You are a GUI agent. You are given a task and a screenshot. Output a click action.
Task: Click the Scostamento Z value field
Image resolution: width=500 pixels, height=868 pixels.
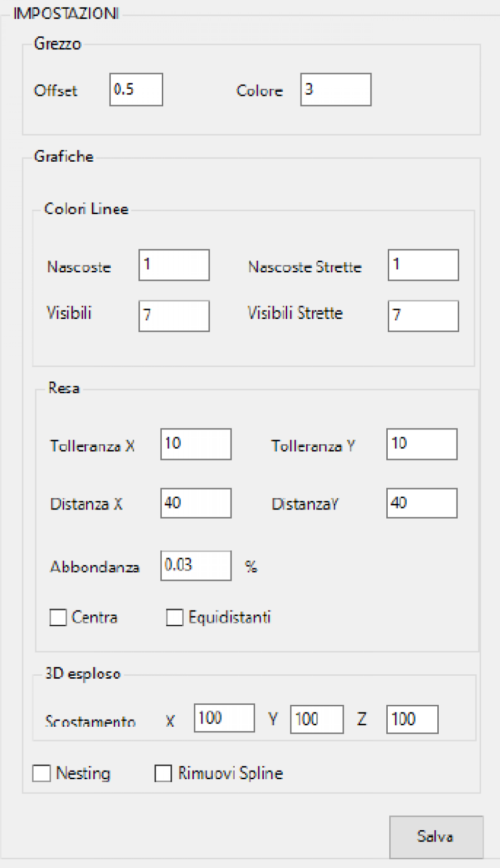[x=412, y=719]
